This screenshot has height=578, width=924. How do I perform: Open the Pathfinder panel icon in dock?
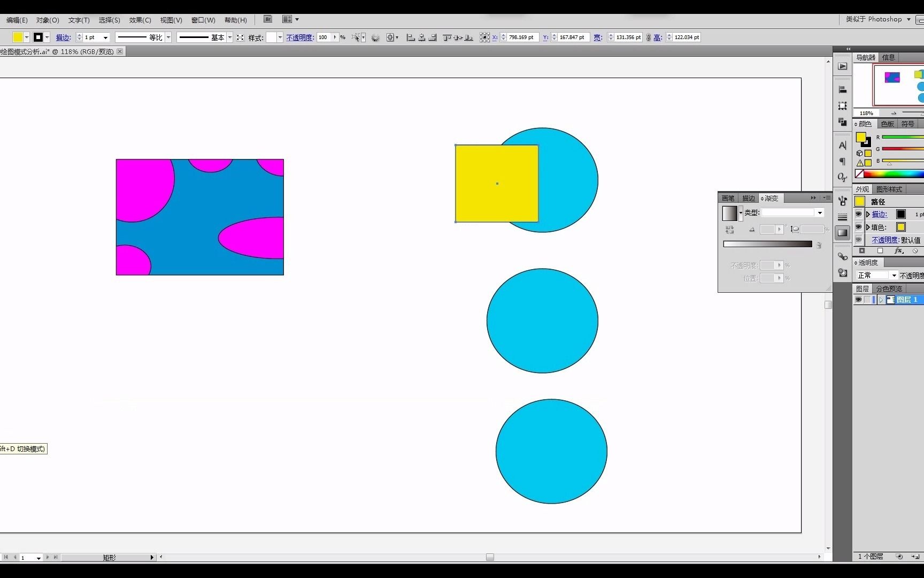point(843,121)
